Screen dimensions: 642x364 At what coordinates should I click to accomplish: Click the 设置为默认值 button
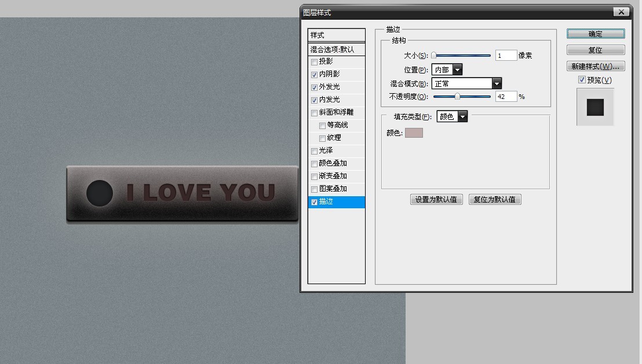(436, 200)
